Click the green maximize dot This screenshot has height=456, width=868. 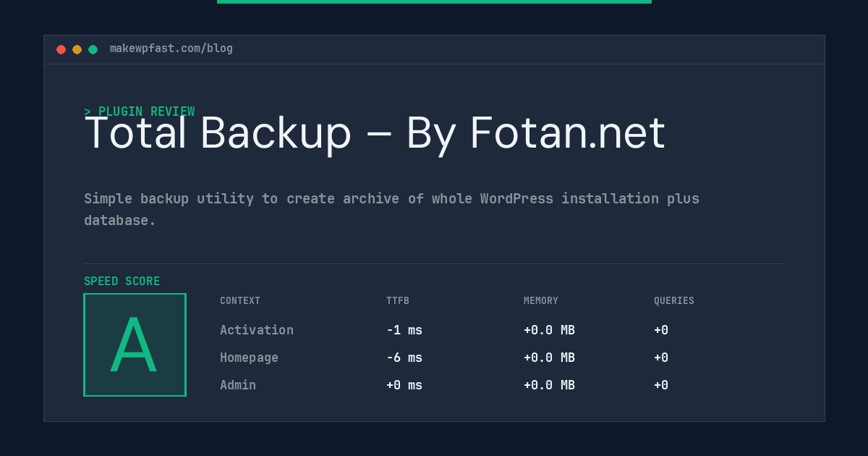coord(93,49)
